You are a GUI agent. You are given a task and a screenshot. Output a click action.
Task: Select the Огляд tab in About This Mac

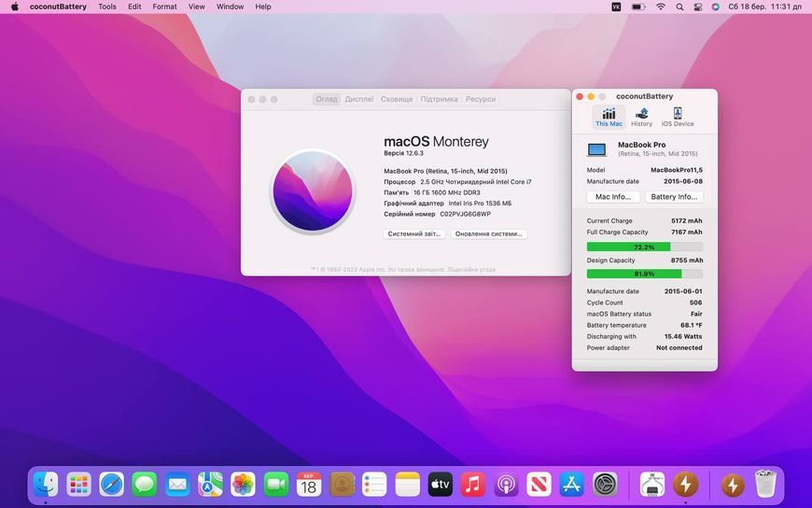(327, 99)
